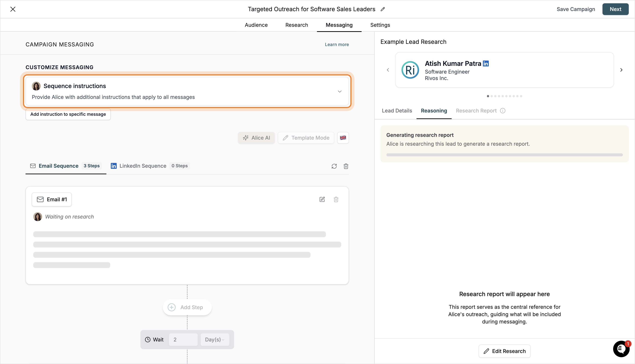Regenerate the email sequence with refresh icon
Screen dimensions: 635x364
[334, 166]
